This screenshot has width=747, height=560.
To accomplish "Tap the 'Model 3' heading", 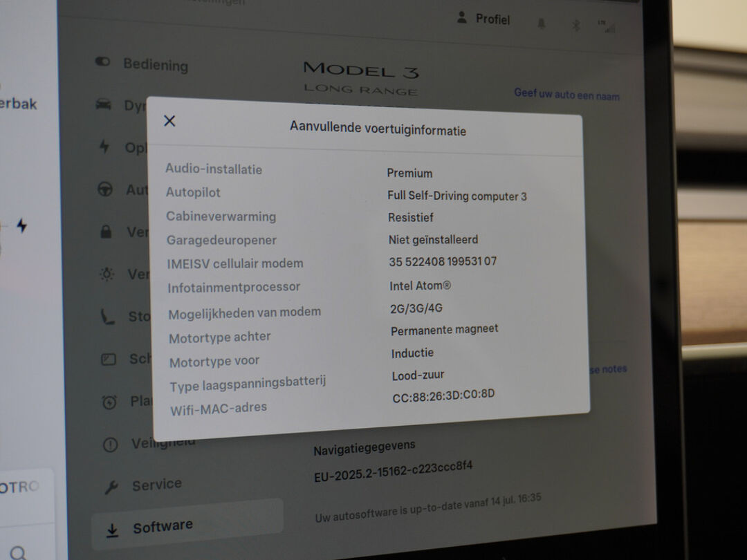I will point(361,71).
